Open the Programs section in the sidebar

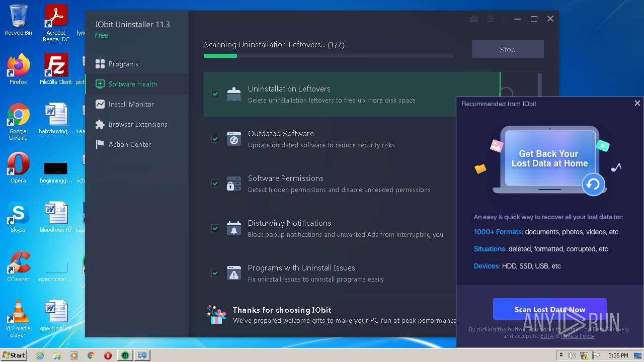pyautogui.click(x=137, y=64)
